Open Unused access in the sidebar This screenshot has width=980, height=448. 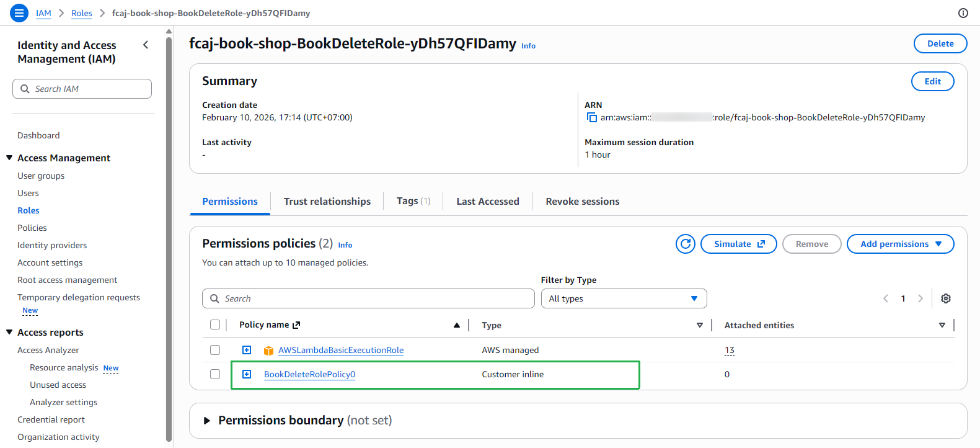pyautogui.click(x=58, y=385)
